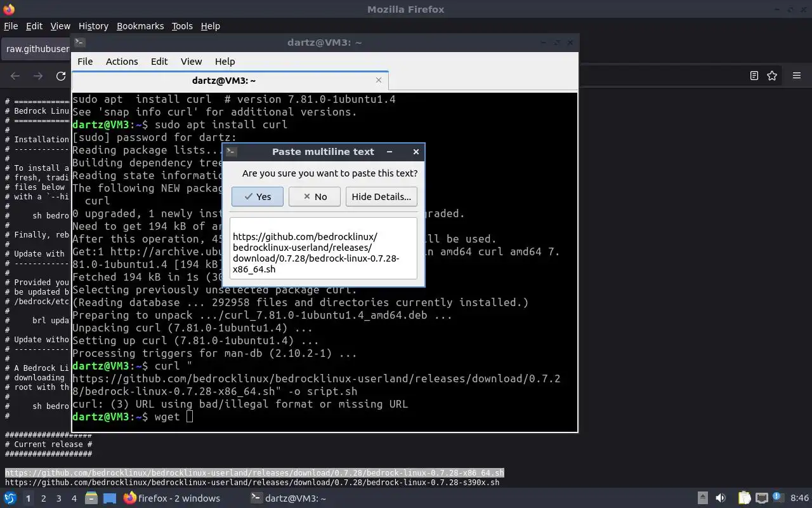Switch to workspace 3

(x=58, y=498)
